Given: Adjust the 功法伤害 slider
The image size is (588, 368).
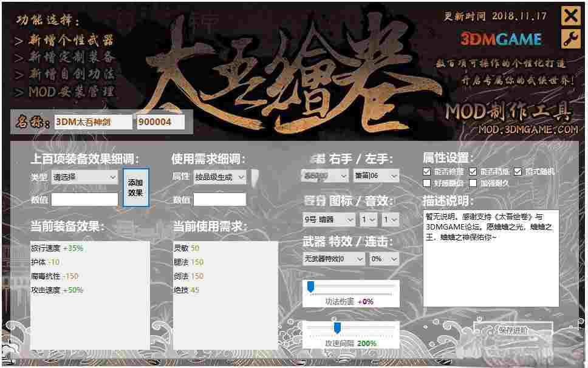Looking at the screenshot, I should point(311,287).
